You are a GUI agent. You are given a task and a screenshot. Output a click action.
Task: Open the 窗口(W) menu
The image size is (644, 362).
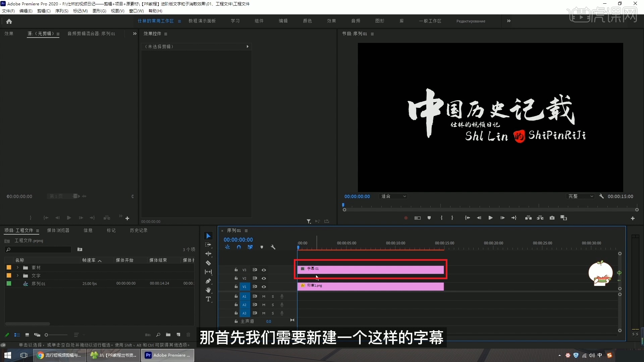tap(136, 11)
